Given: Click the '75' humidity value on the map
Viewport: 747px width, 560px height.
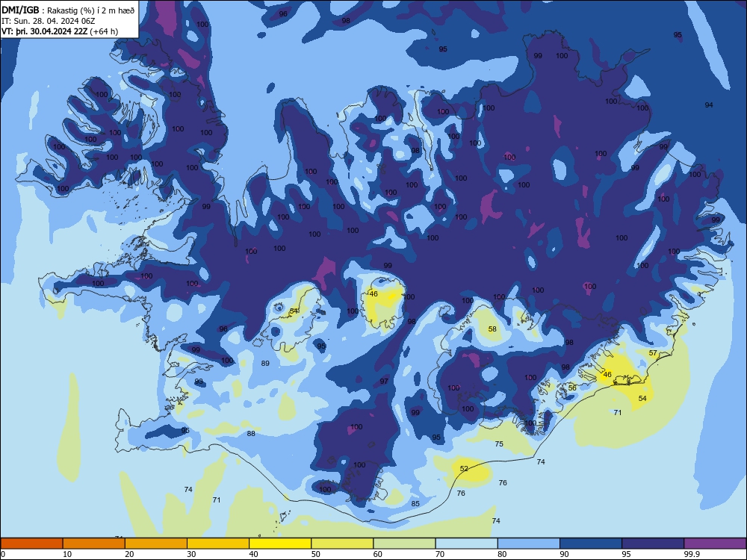Looking at the screenshot, I should tap(499, 444).
